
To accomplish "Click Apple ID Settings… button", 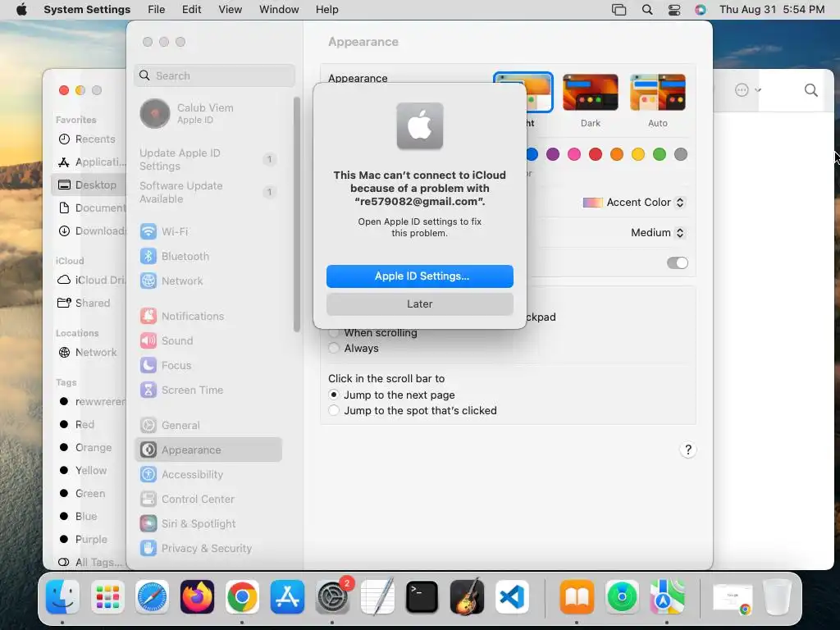I will 420,276.
